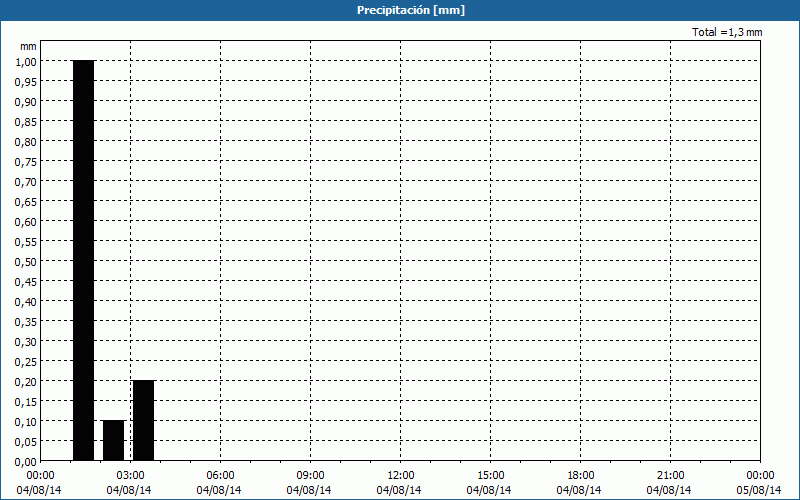
Task: Click the 18:00 x-axis time label
Action: [x=580, y=476]
